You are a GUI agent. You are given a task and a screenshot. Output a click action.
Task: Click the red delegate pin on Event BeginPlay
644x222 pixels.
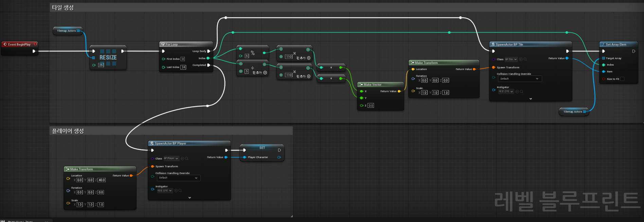[35, 44]
